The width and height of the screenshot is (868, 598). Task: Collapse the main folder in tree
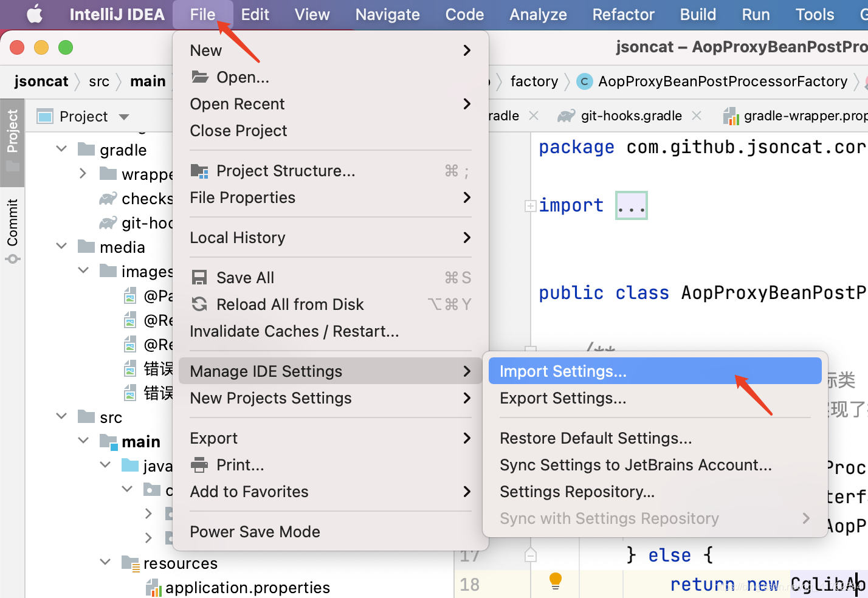[x=83, y=441]
